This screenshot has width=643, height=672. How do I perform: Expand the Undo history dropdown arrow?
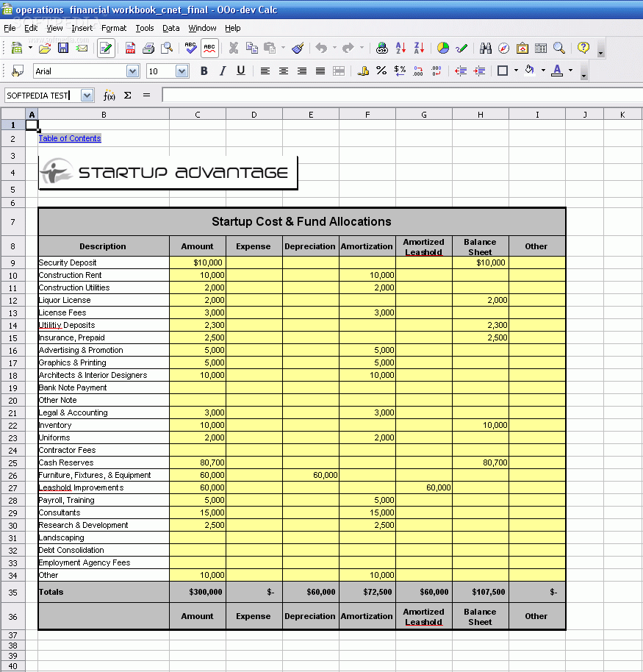(x=334, y=48)
